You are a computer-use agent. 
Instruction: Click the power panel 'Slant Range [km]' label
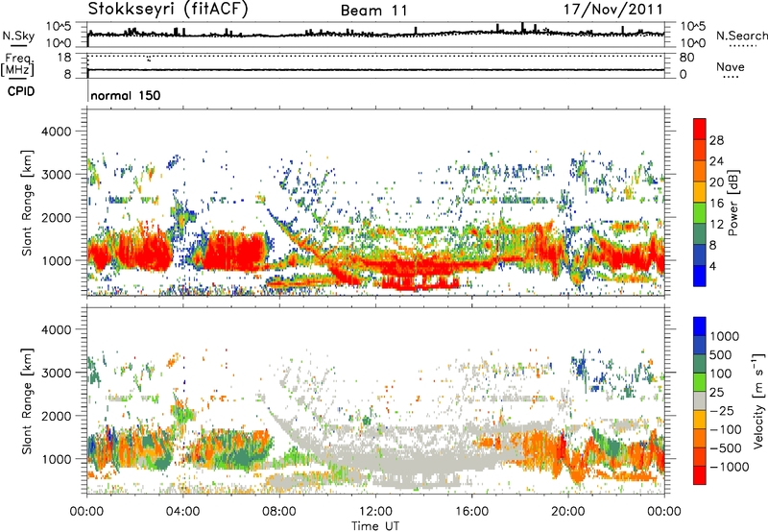tap(27, 203)
